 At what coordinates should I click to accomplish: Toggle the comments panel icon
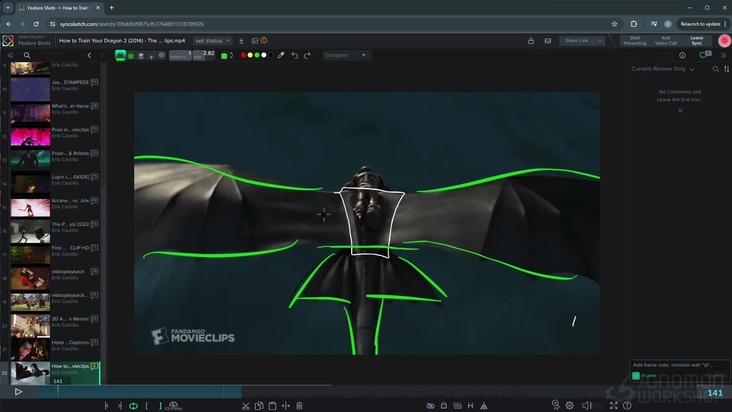pyautogui.click(x=705, y=55)
